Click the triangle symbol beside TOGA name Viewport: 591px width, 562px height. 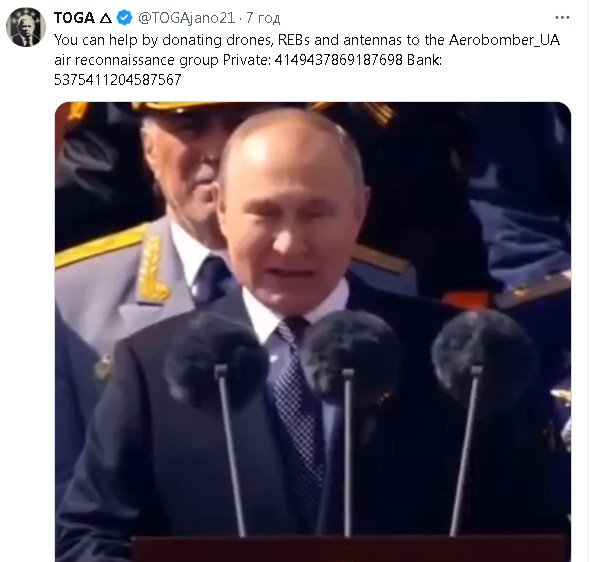pos(106,18)
